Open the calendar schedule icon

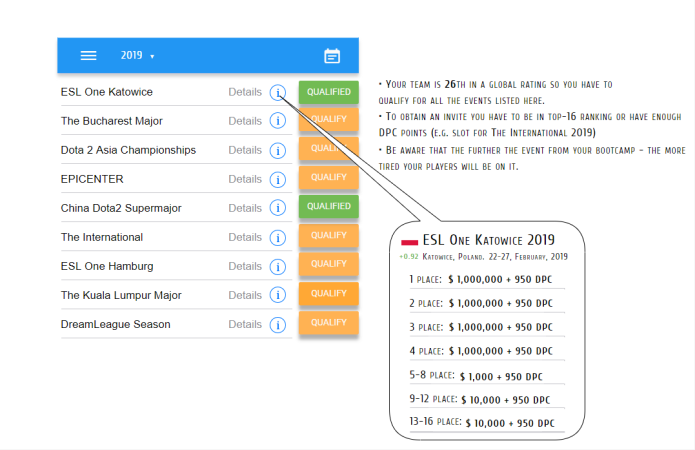pyautogui.click(x=332, y=56)
